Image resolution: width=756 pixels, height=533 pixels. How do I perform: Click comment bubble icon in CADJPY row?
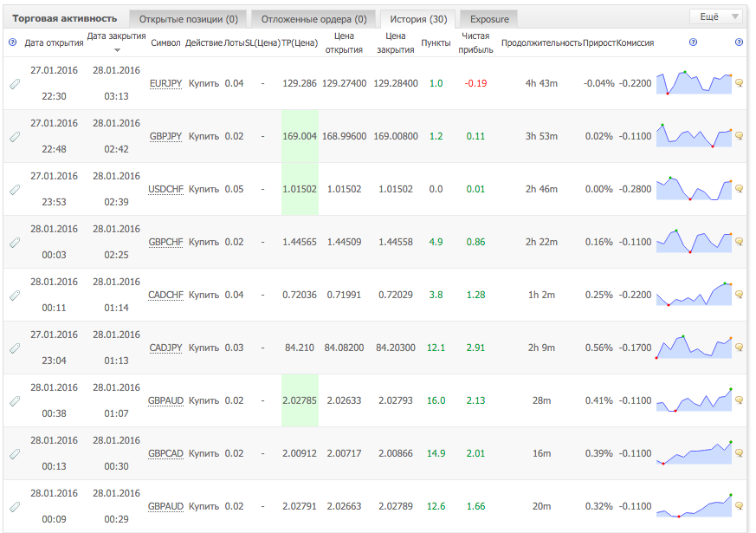[740, 348]
